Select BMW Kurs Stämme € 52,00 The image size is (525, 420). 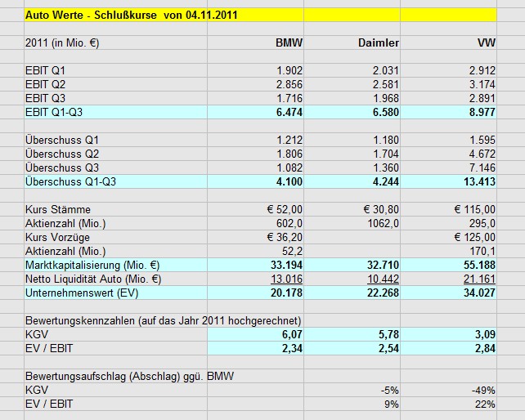click(285, 209)
